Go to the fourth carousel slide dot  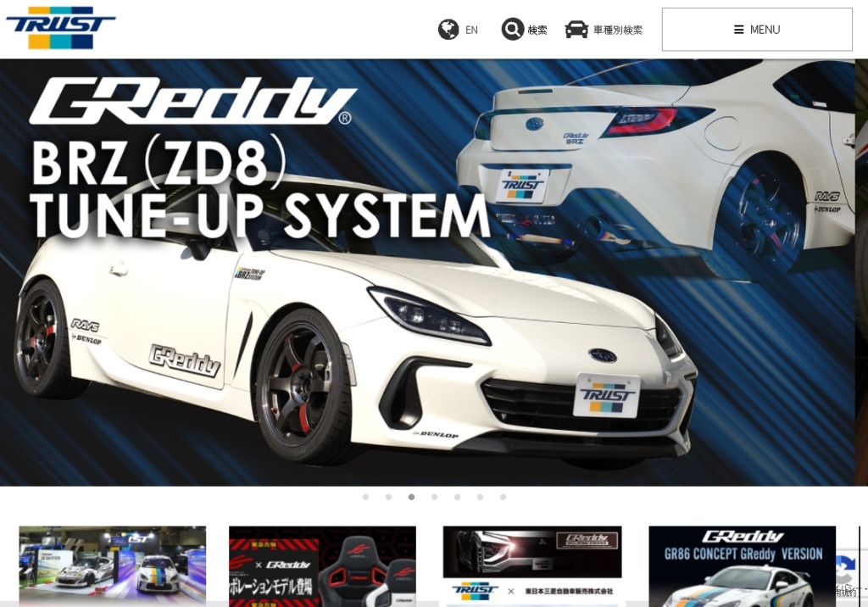(435, 497)
